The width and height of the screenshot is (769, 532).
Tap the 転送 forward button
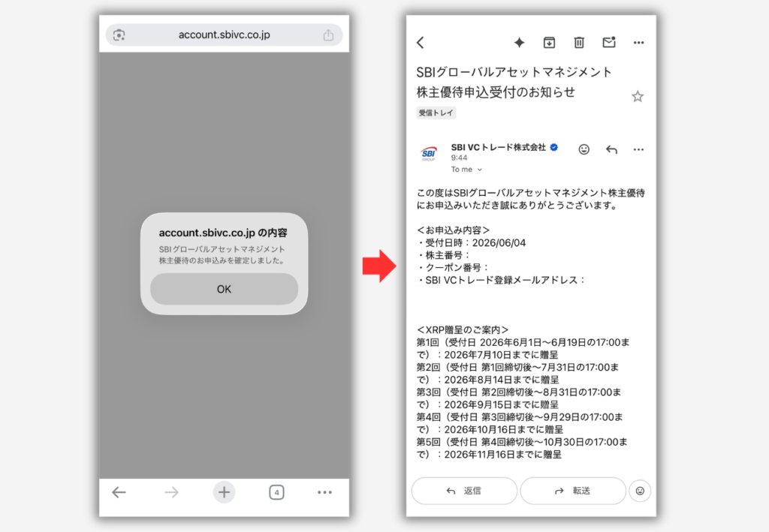tap(573, 491)
